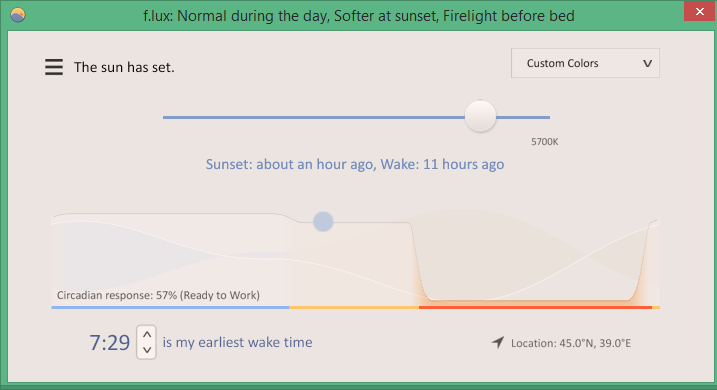This screenshot has width=717, height=390.
Task: Click the 7:29 wake time value
Action: click(x=110, y=342)
